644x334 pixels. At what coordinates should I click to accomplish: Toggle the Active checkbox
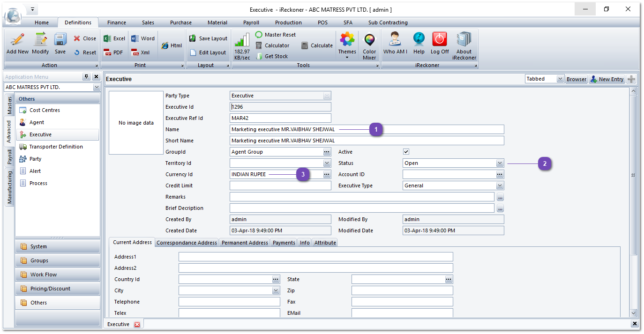coord(406,152)
